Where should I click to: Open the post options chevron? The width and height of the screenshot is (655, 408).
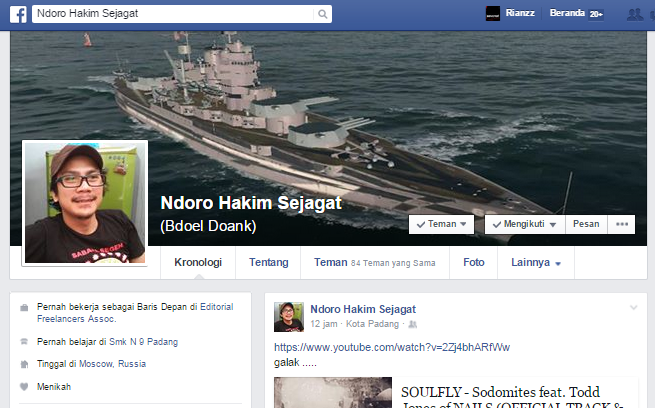point(633,308)
